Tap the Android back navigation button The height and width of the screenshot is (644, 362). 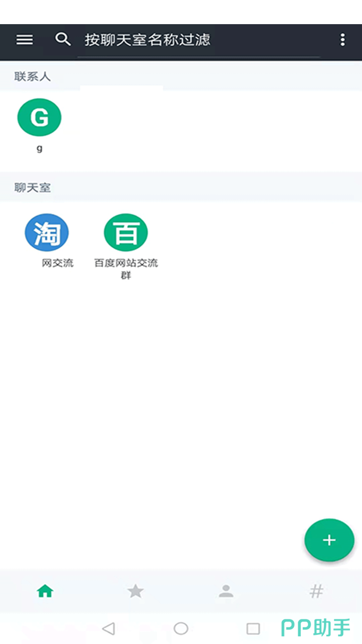109,629
